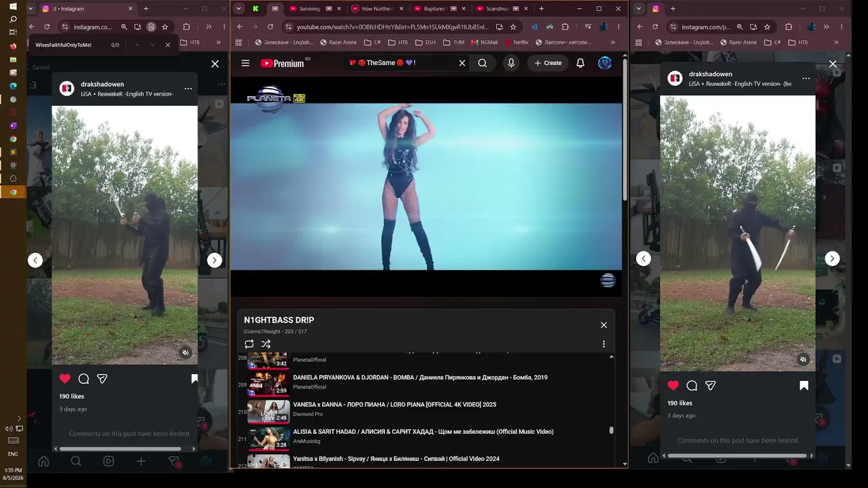Open drakshadowen profile in right Instagram window
Screen dimensions: 868x488
(x=711, y=74)
